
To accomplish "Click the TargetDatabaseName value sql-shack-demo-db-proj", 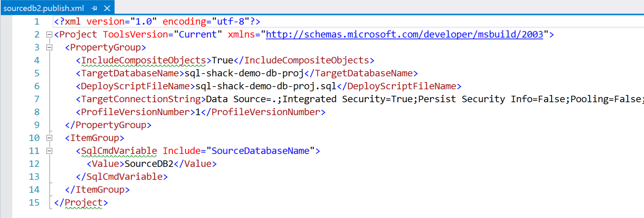I will coord(244,73).
